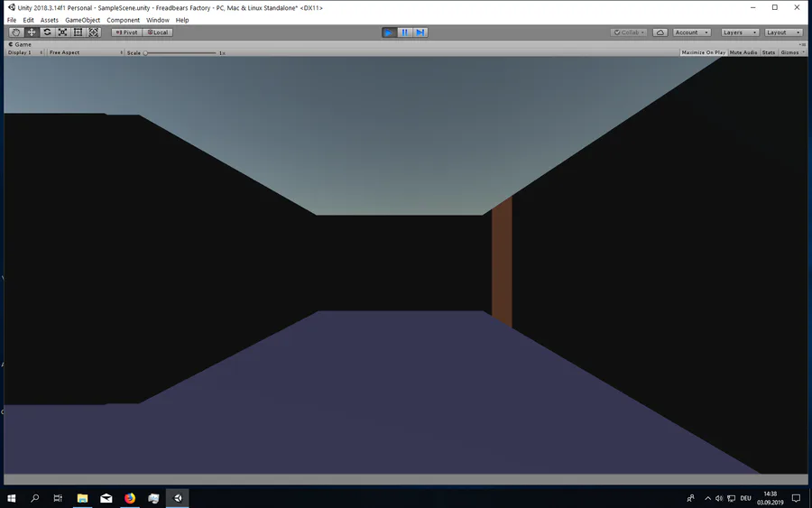Open the Layers dropdown

point(740,32)
